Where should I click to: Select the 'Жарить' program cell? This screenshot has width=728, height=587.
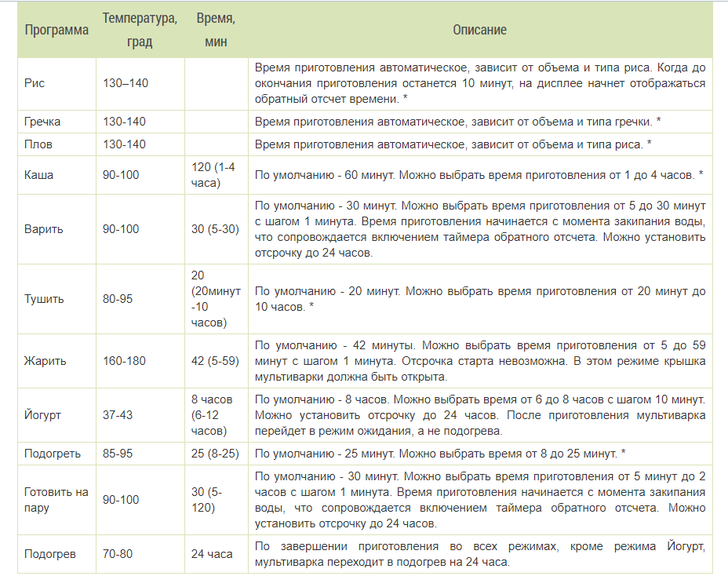point(56,361)
